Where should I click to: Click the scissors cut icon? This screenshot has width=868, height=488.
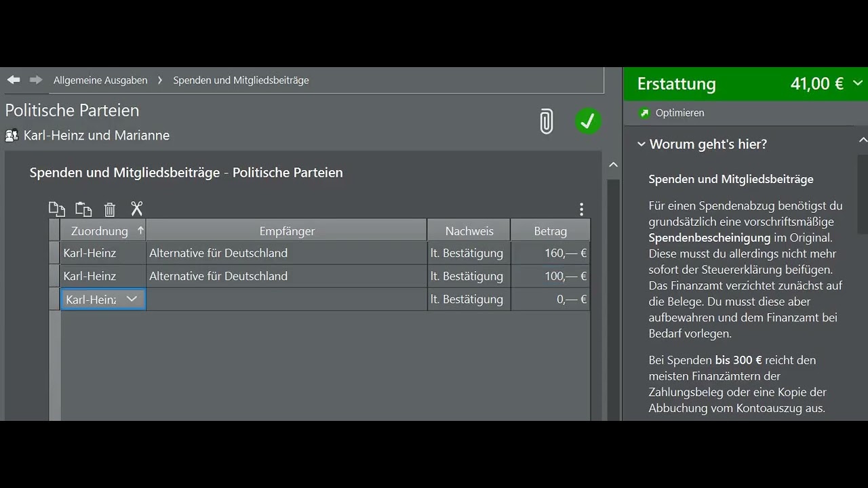(137, 209)
